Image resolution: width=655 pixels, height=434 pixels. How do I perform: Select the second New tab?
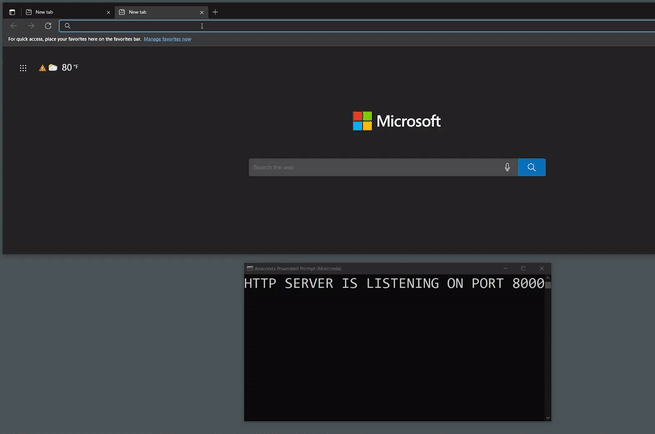[160, 12]
